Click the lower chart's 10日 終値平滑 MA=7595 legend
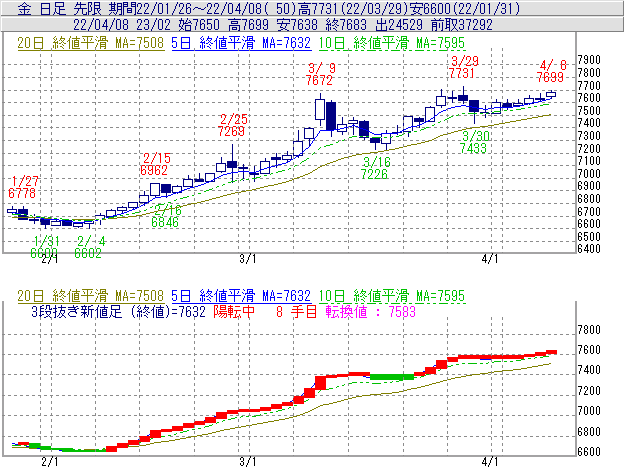The image size is (624, 475). click(x=392, y=296)
